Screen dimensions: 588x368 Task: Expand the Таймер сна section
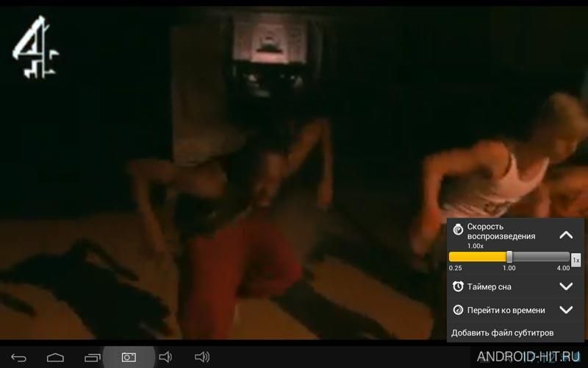pyautogui.click(x=566, y=286)
